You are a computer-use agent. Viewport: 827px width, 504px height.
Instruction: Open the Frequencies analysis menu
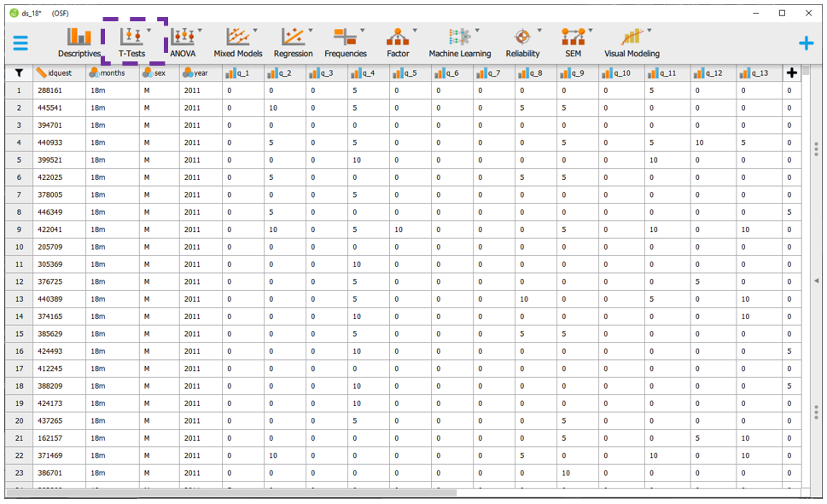(x=345, y=42)
